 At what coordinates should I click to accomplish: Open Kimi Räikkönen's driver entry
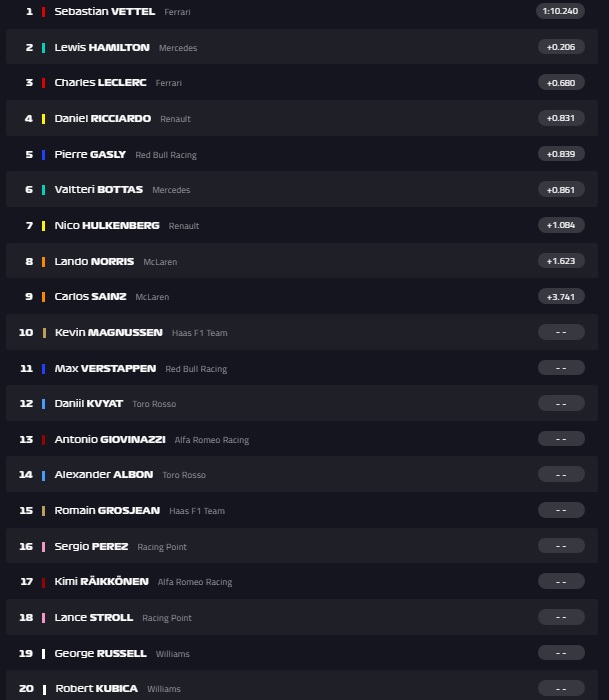(101, 581)
